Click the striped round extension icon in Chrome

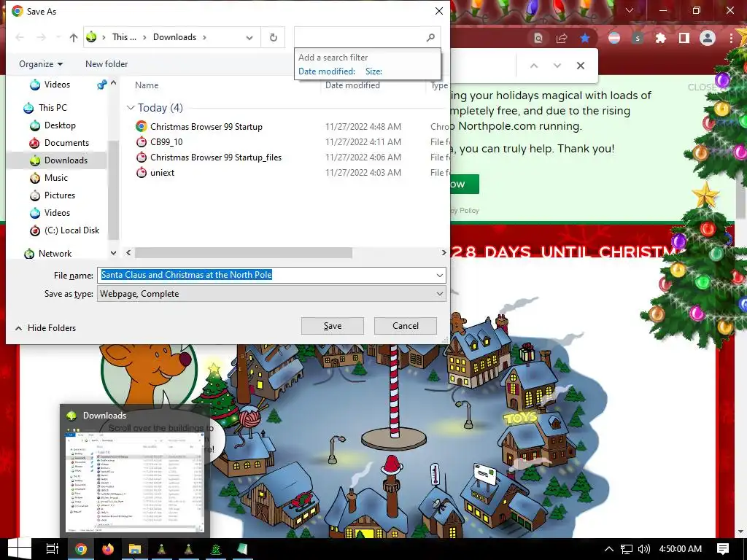point(614,38)
